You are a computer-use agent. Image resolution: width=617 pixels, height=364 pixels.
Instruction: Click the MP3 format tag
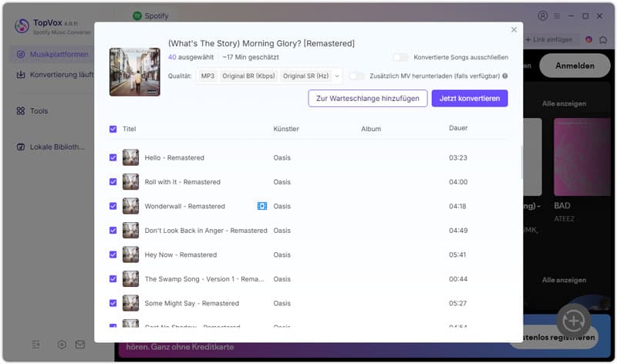207,76
